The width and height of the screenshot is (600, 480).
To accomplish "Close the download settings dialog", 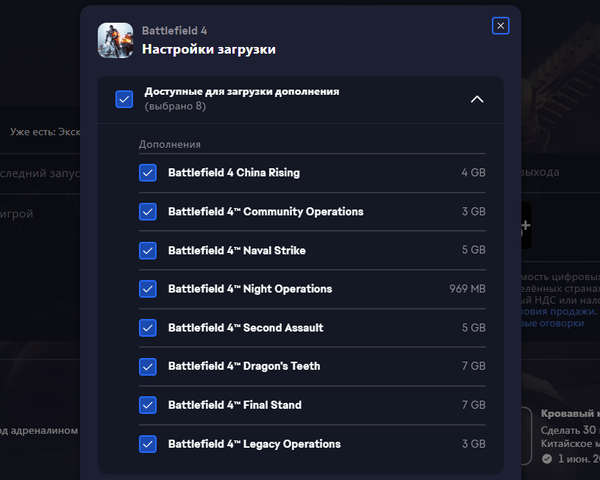I will (500, 26).
